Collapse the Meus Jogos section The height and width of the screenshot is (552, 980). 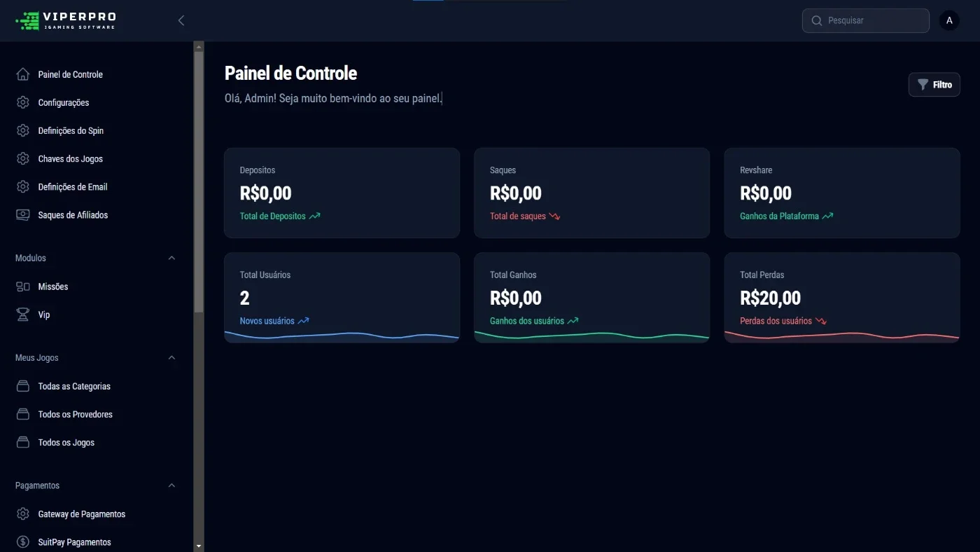[172, 357]
